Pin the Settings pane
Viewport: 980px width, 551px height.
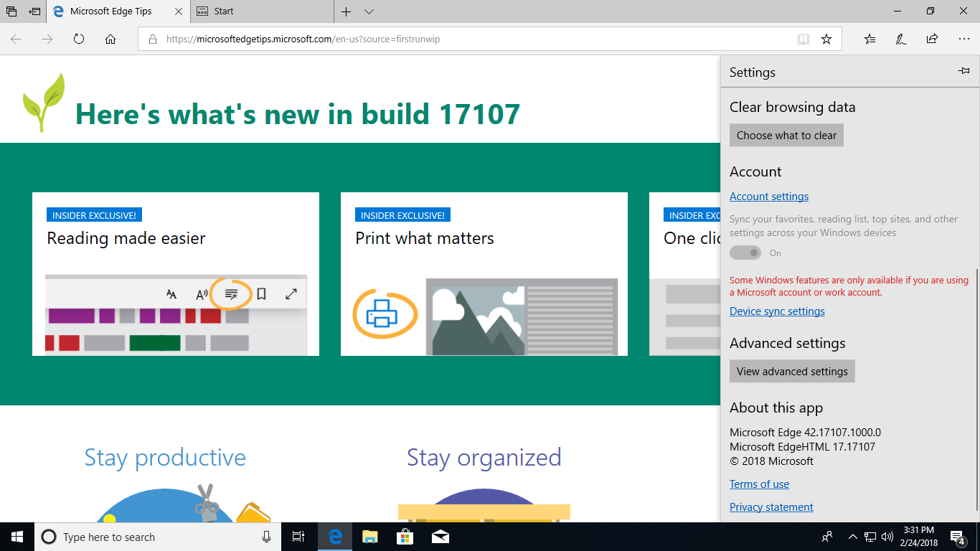click(963, 71)
